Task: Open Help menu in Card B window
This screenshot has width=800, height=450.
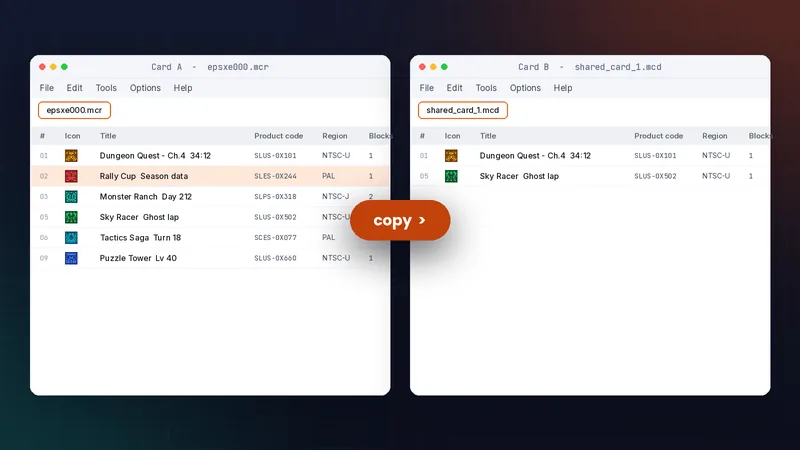Action: pyautogui.click(x=563, y=88)
